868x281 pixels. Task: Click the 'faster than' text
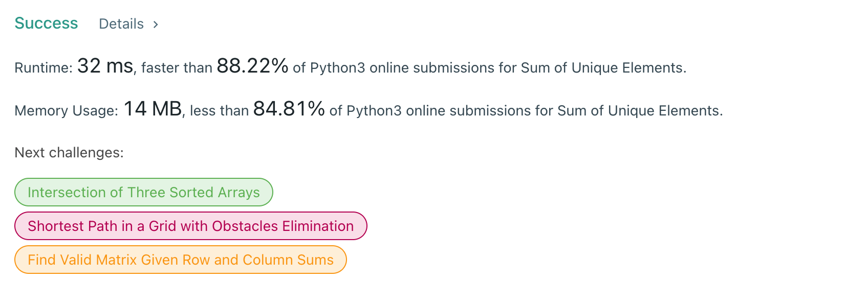(177, 68)
